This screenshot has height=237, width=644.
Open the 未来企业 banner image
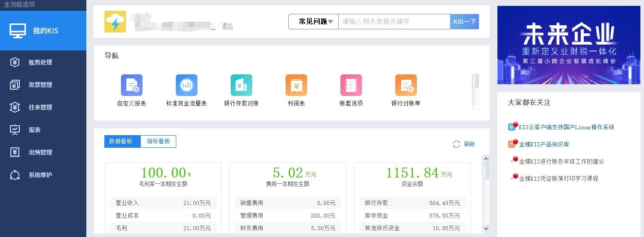click(568, 45)
